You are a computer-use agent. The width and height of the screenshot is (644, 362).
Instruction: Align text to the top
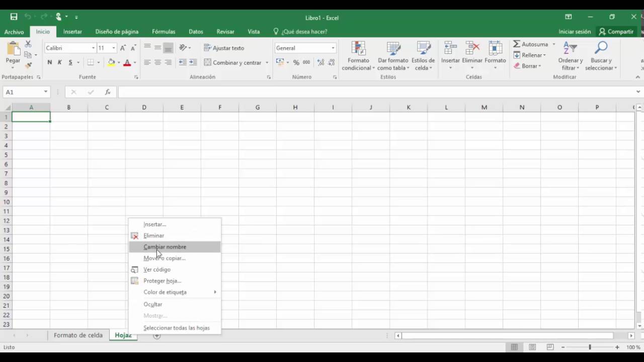pos(147,48)
